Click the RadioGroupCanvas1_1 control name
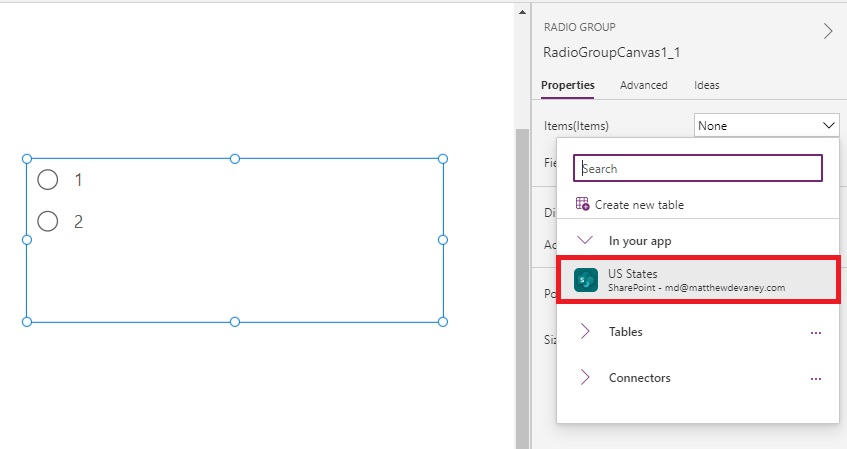Image resolution: width=847 pixels, height=449 pixels. [611, 52]
